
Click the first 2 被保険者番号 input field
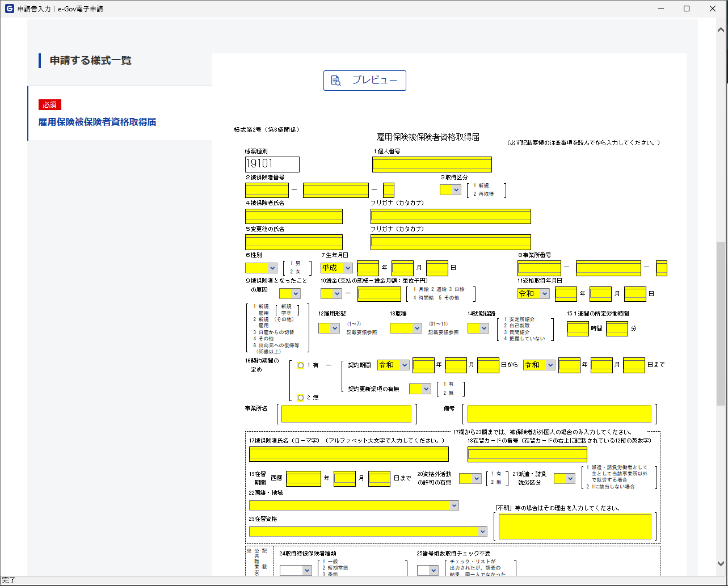[x=267, y=190]
